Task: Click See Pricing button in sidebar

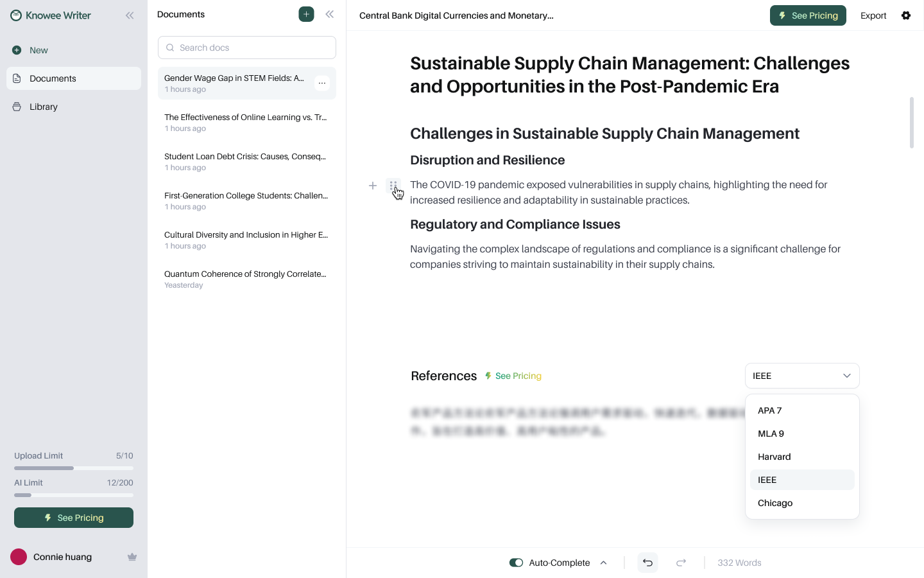Action: [74, 518]
